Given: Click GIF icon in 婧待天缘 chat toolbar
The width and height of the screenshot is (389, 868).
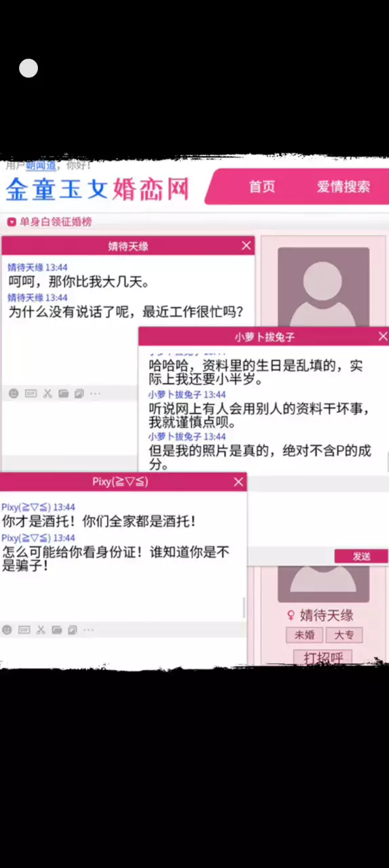Looking at the screenshot, I should (x=30, y=393).
